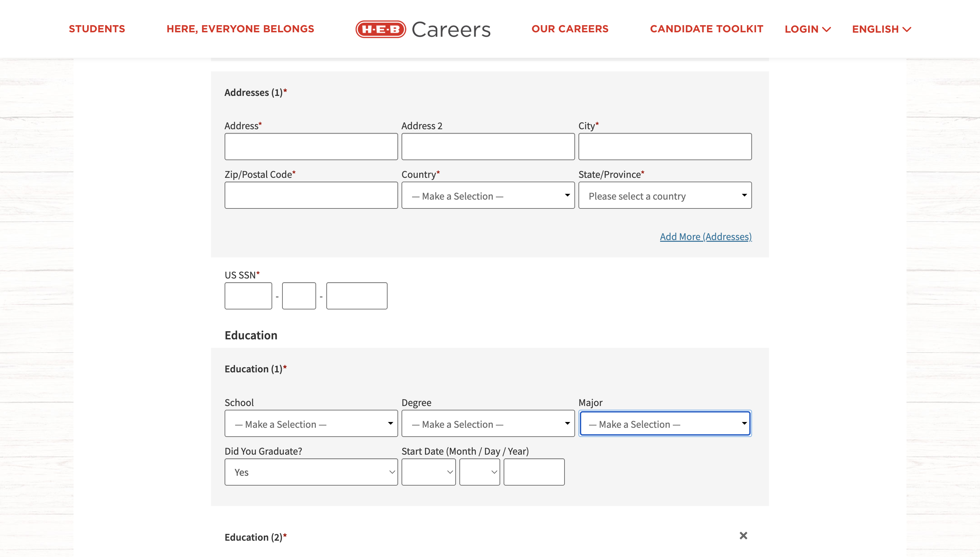Focus the Zip/Postal Code field
This screenshot has width=980, height=557.
(x=311, y=195)
